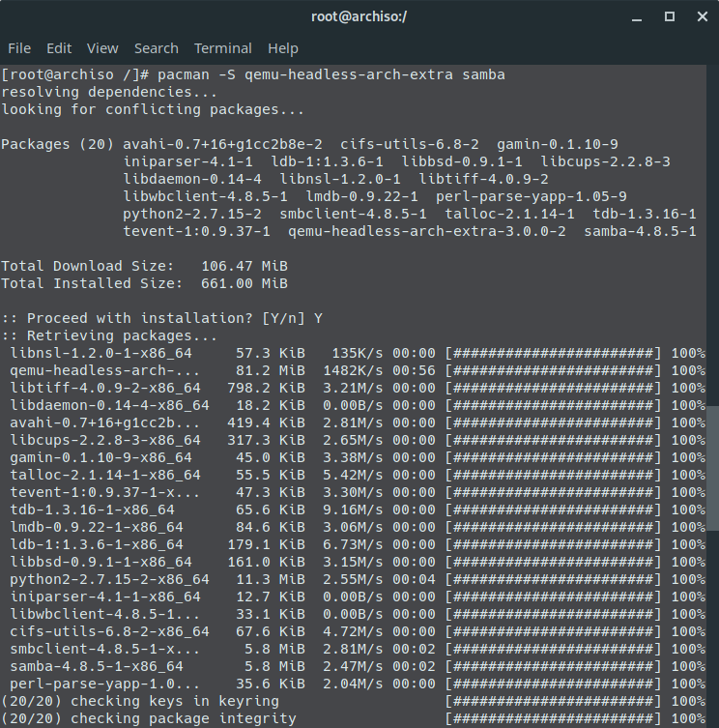The height and width of the screenshot is (728, 719).
Task: Click libbsd-0.9.1-1-x86_64 download row name
Action: [x=101, y=563]
